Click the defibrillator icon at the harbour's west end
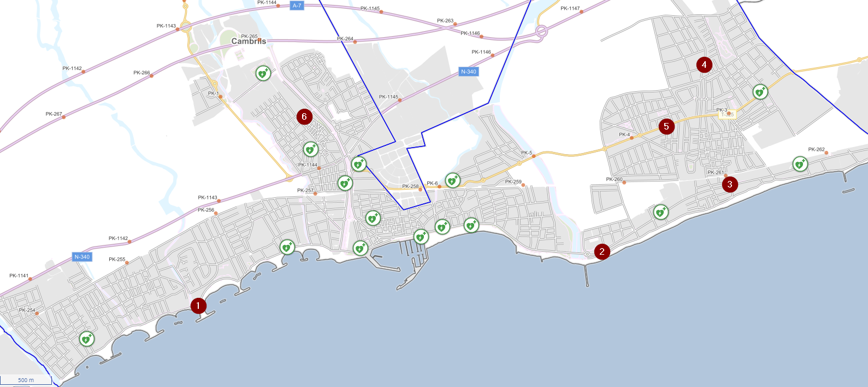Screen dimensions: 868x387 [361, 249]
